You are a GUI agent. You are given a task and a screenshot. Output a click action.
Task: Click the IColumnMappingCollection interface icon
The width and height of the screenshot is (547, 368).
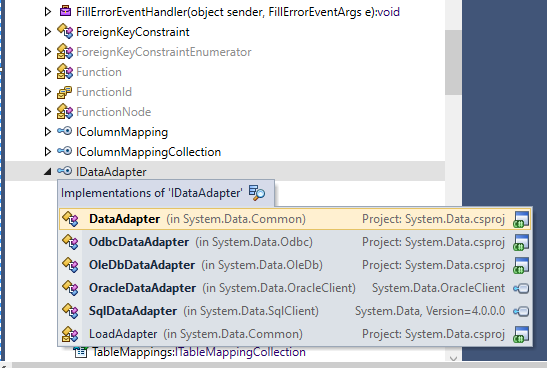pyautogui.click(x=65, y=151)
